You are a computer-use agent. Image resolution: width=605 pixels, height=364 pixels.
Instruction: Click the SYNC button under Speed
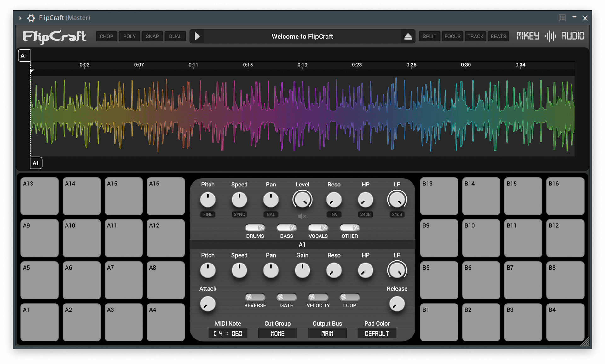coord(239,214)
